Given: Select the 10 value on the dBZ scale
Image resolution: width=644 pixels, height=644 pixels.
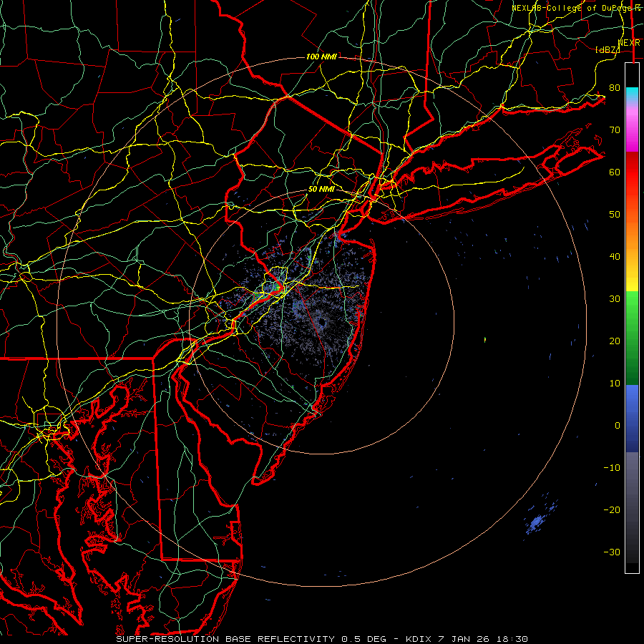Looking at the screenshot, I should 615,384.
